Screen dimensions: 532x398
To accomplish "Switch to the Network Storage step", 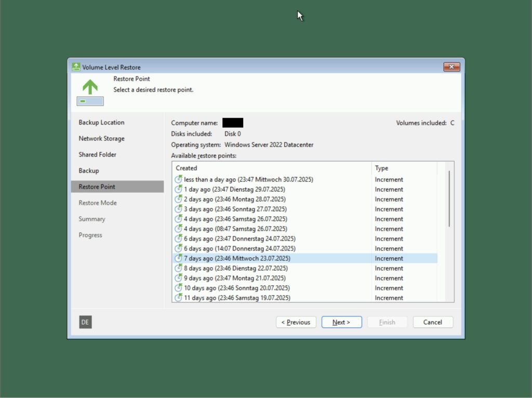I will point(101,138).
